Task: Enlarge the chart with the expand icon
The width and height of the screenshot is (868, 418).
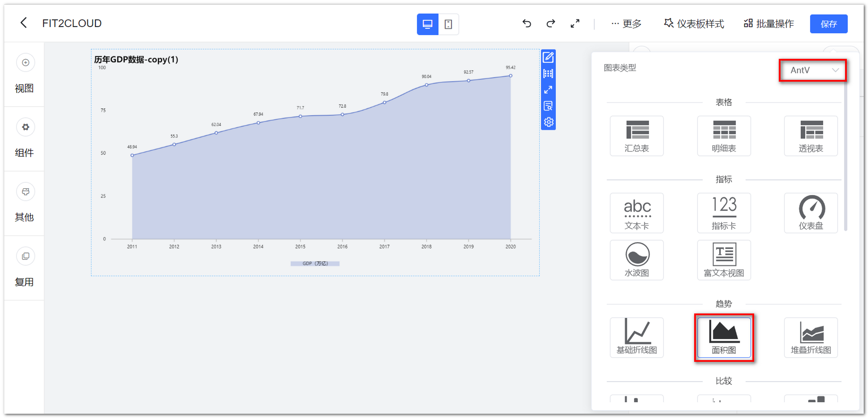Action: [x=548, y=90]
